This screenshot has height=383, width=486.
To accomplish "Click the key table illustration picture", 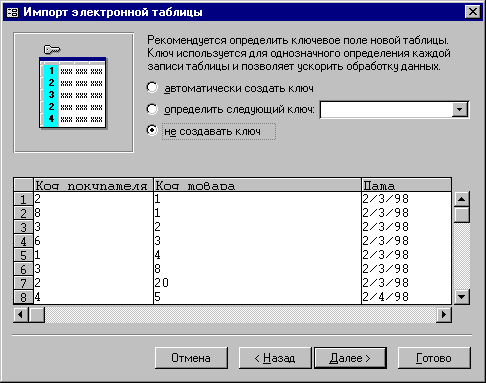I will point(73,92).
